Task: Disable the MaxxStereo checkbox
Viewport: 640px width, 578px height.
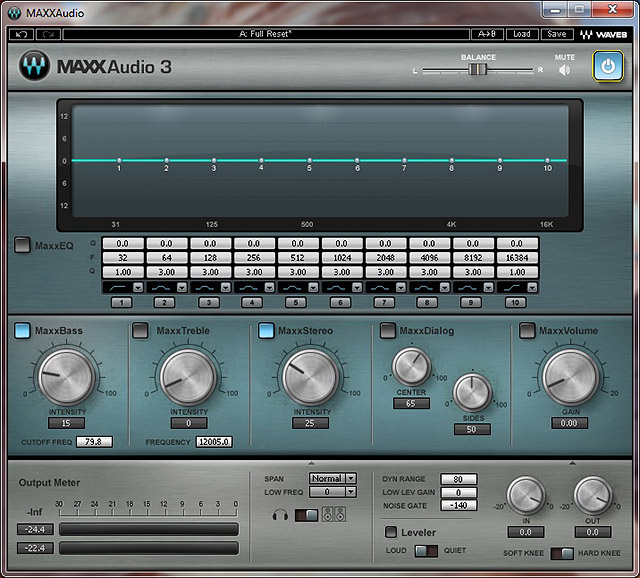Action: click(266, 331)
